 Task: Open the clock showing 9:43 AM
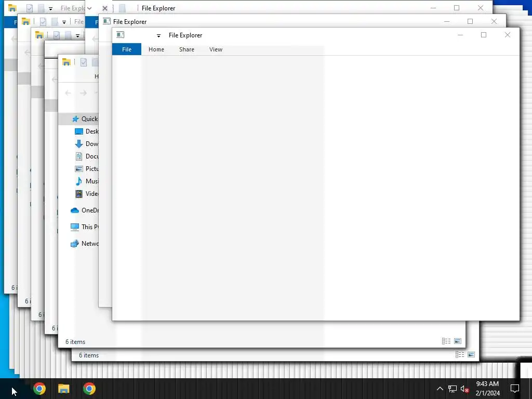tap(487, 389)
